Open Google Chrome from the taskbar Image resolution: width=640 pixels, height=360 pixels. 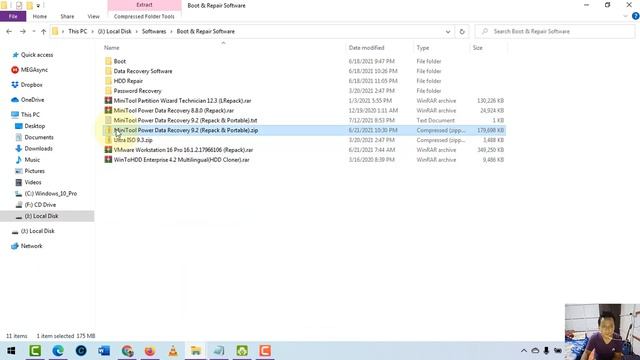(x=127, y=351)
